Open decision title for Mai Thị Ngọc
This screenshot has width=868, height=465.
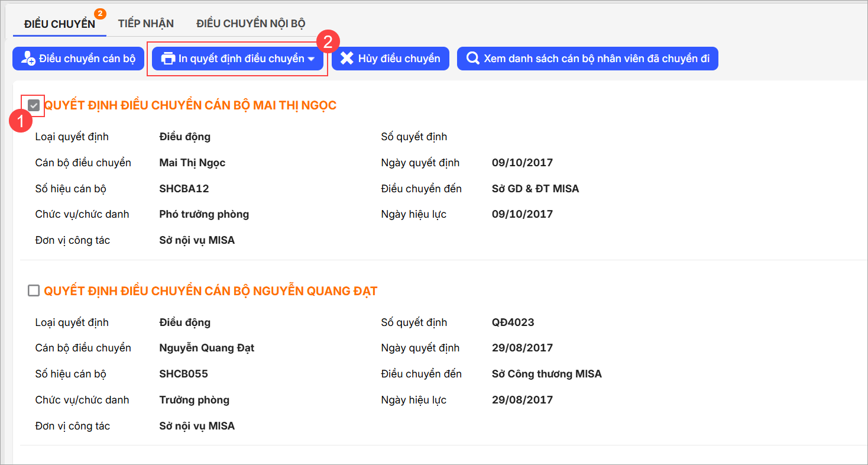pyautogui.click(x=190, y=105)
